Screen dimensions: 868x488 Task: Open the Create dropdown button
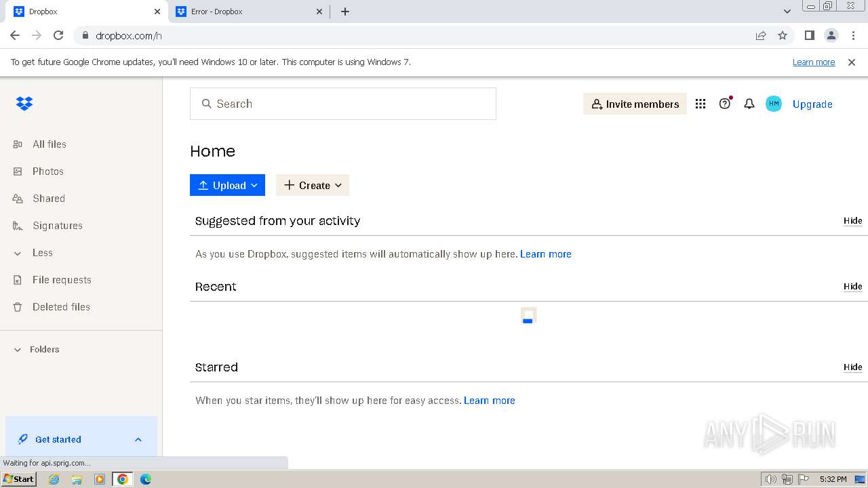point(313,185)
